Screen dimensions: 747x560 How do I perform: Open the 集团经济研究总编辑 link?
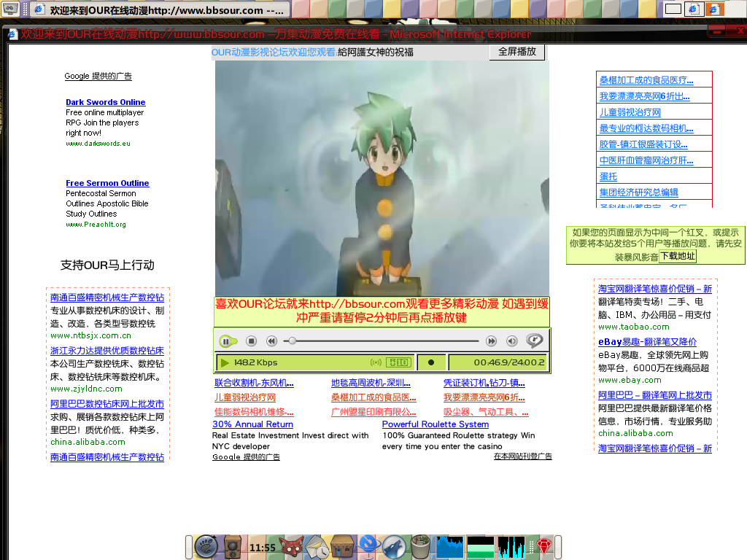tap(639, 192)
